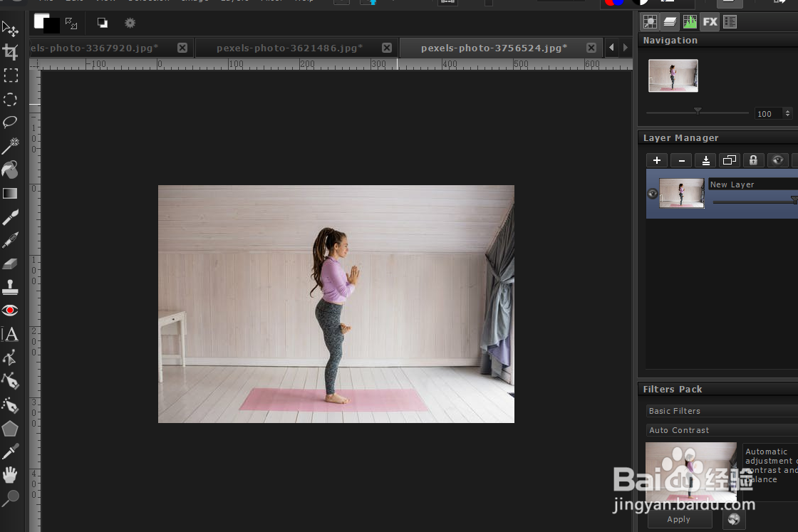The image size is (798, 532).
Task: Merge layer down in Layer Manager
Action: point(706,160)
